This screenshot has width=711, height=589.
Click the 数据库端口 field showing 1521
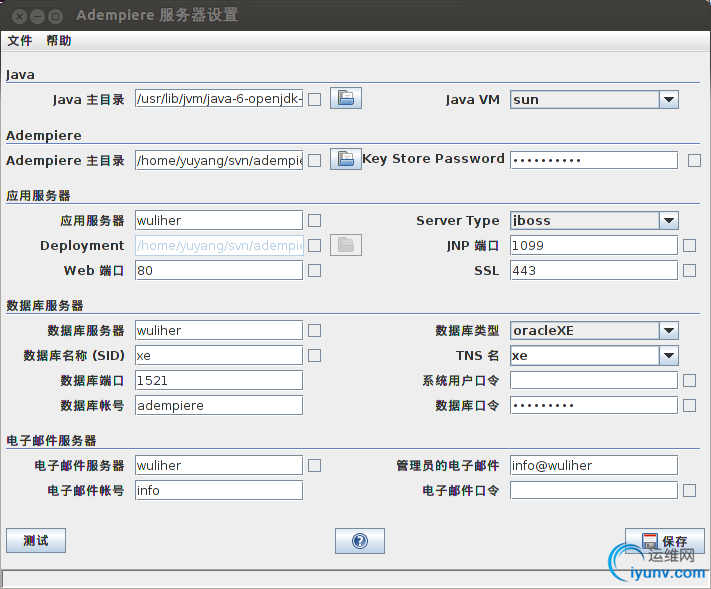(x=219, y=380)
